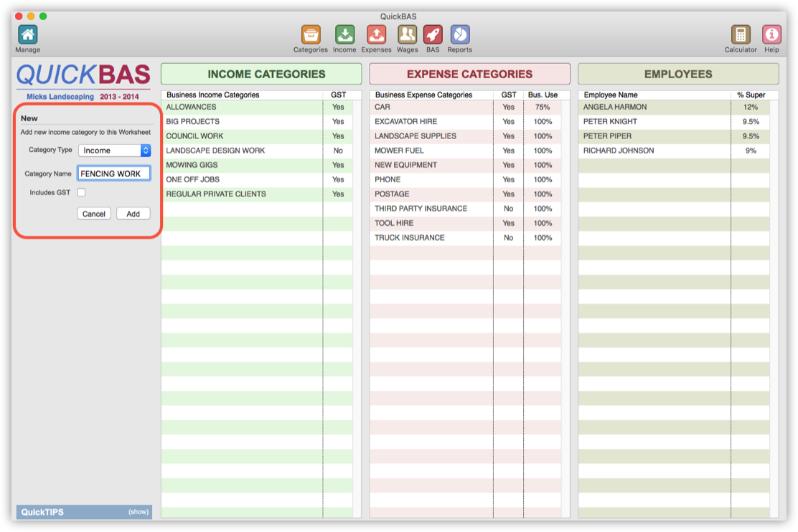798x532 pixels.
Task: Click the Help toolbar icon
Action: [x=771, y=34]
